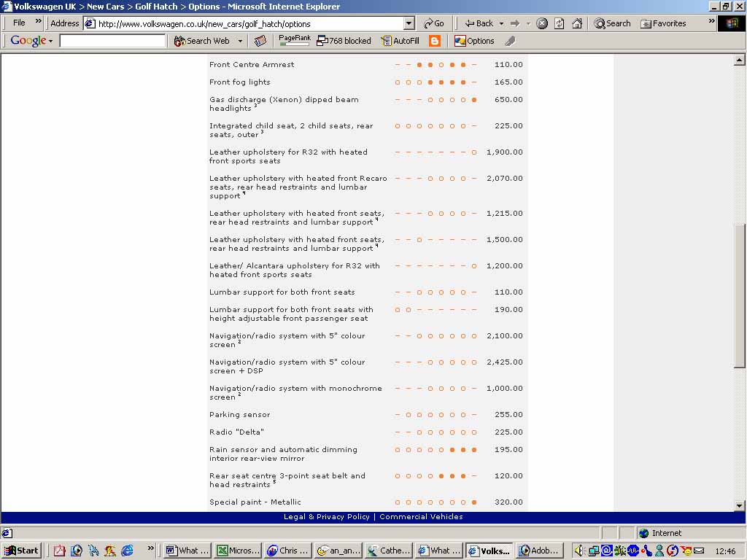Open the address bar dropdown list
This screenshot has height=560, width=747.
tap(409, 23)
